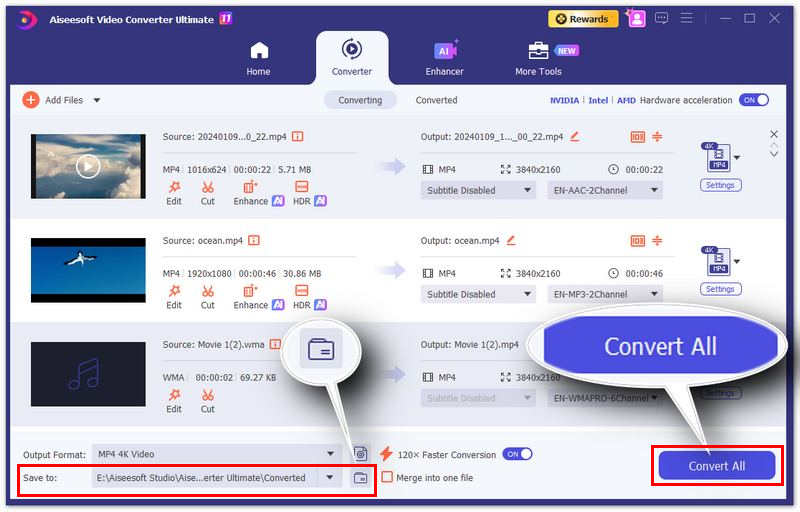Image resolution: width=800 pixels, height=512 pixels.
Task: Expand the Save to path dropdown arrow
Action: point(330,478)
